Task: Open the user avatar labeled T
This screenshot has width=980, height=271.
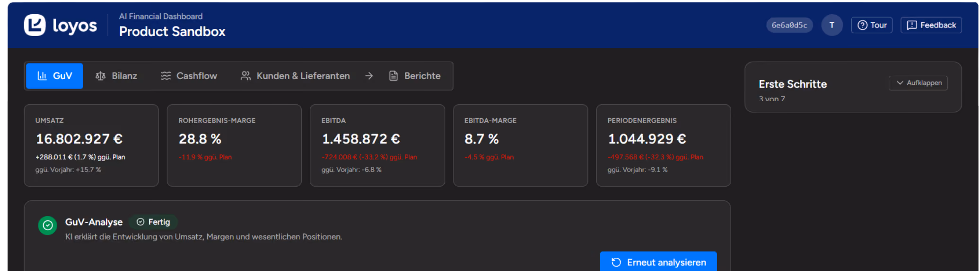Action: point(832,25)
